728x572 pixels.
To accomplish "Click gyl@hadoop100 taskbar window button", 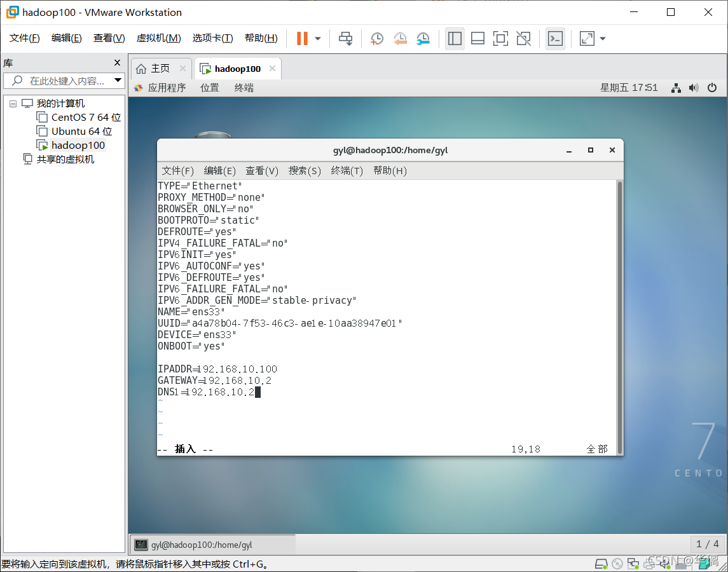I will (213, 545).
